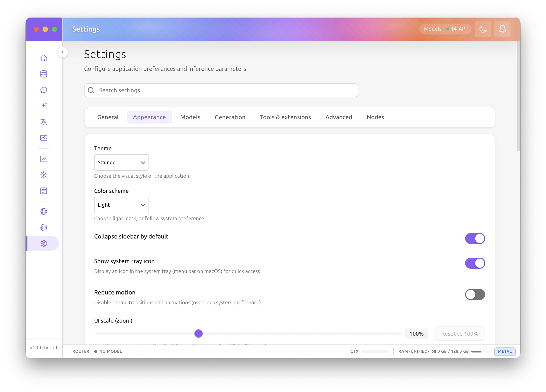The height and width of the screenshot is (392, 546).
Task: Disable Collapse sidebar by default toggle
Action: (x=475, y=238)
